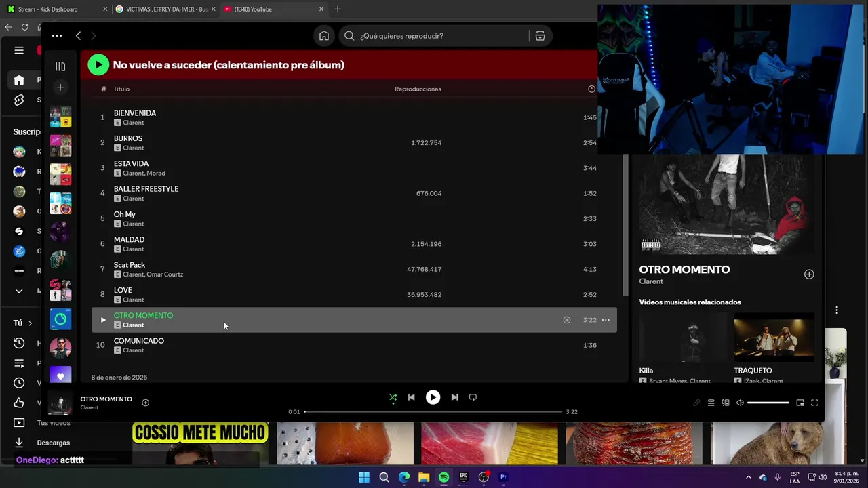The image size is (868, 488).
Task: Sort by the Título column header
Action: coord(121,89)
